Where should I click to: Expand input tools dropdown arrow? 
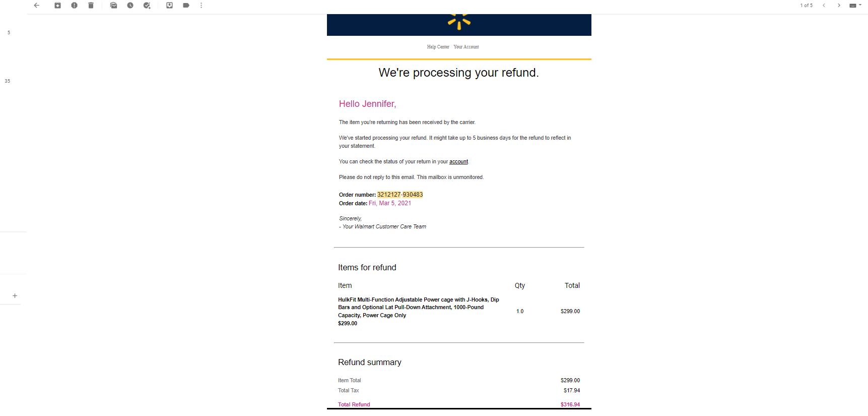click(860, 5)
